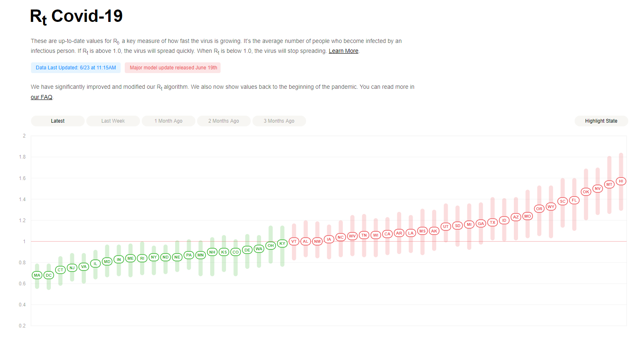Select the 2 Months Ago tab
This screenshot has height=344, width=644.
pos(223,121)
